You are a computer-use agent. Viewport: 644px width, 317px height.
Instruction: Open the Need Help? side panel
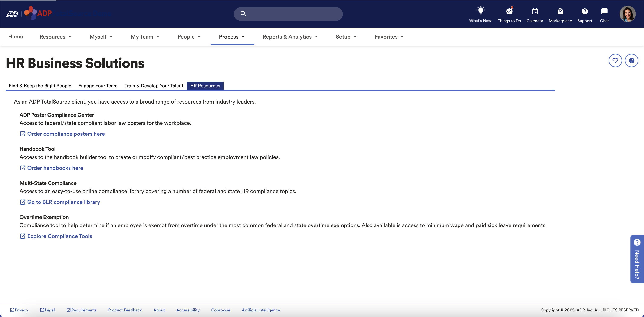637,259
